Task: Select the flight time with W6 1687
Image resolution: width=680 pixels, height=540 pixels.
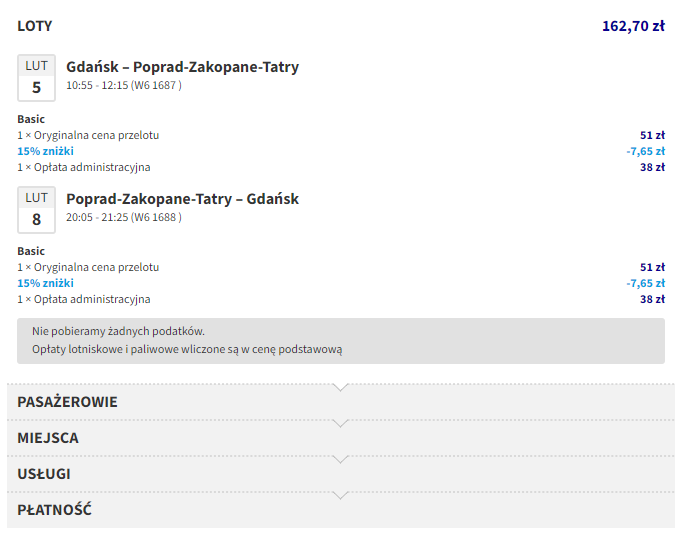Action: [124, 86]
